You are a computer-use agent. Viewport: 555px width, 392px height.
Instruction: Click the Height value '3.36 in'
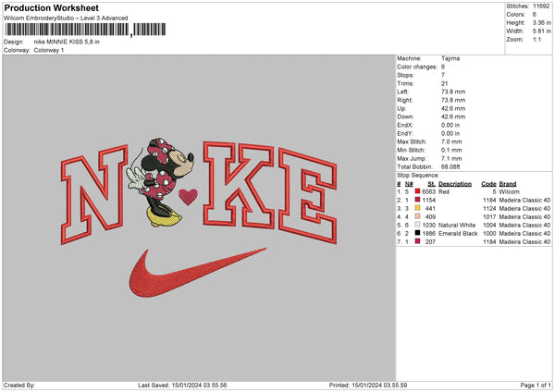point(541,22)
